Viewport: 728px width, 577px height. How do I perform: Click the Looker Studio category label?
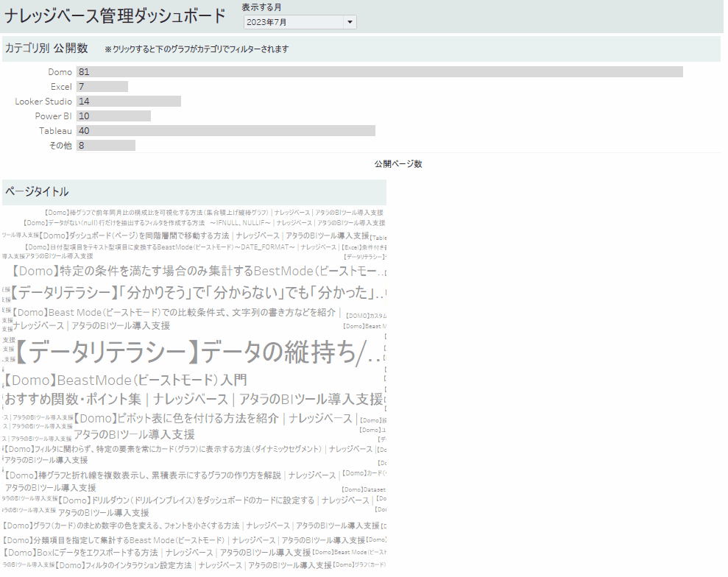point(43,101)
